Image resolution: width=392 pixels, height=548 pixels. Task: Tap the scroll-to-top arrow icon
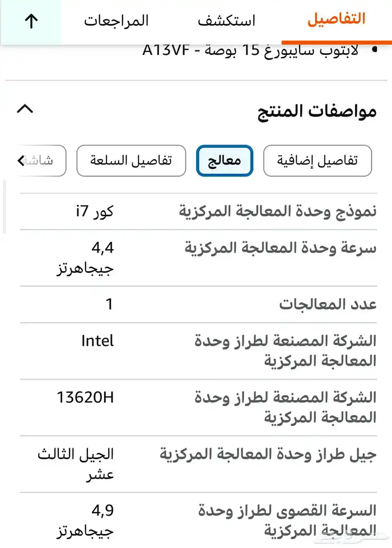(x=31, y=21)
